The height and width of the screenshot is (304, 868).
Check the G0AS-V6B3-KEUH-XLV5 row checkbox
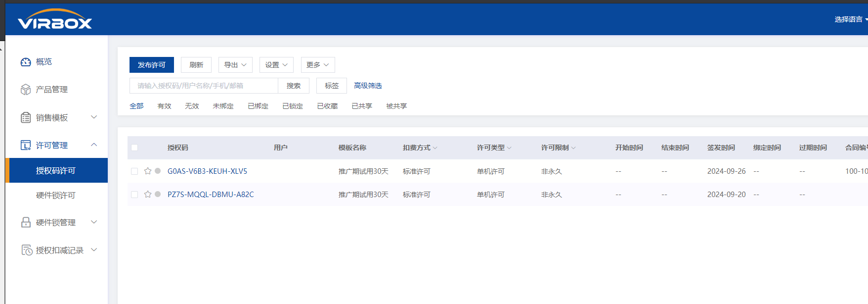coord(134,171)
